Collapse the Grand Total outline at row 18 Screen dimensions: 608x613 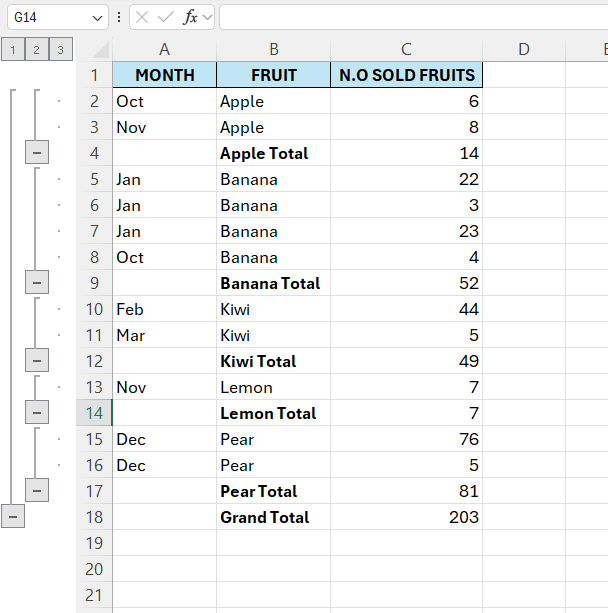coord(12,517)
